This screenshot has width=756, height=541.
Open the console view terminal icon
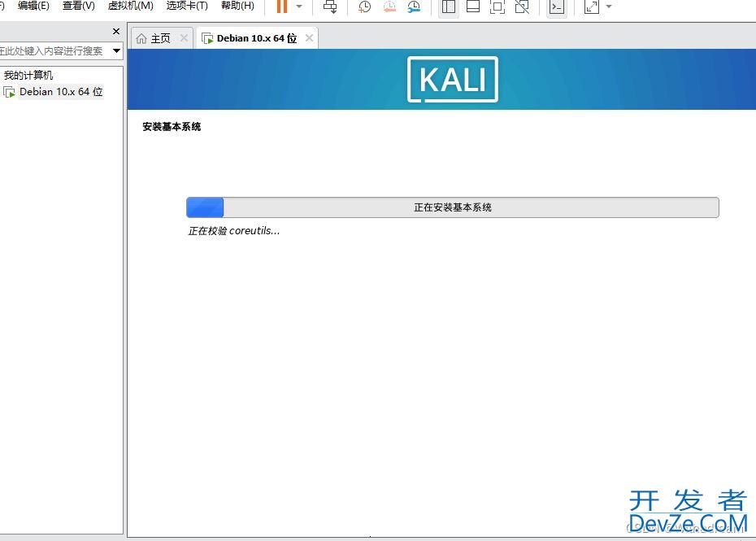557,7
